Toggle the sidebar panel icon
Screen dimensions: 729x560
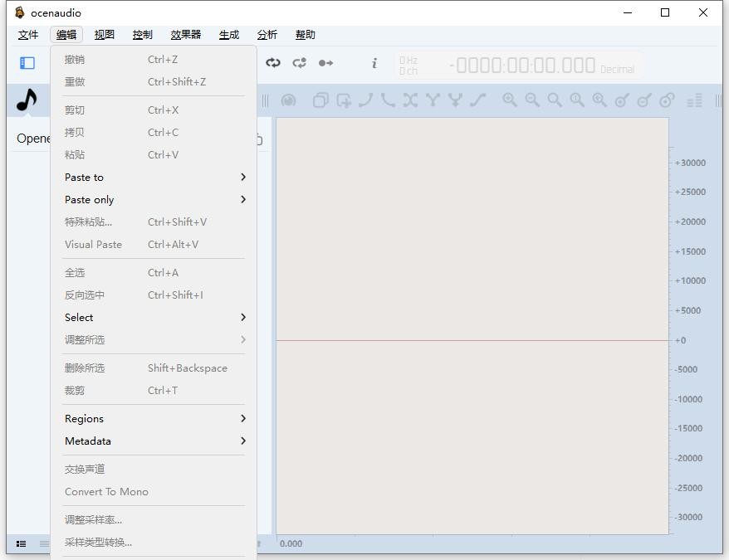click(27, 63)
